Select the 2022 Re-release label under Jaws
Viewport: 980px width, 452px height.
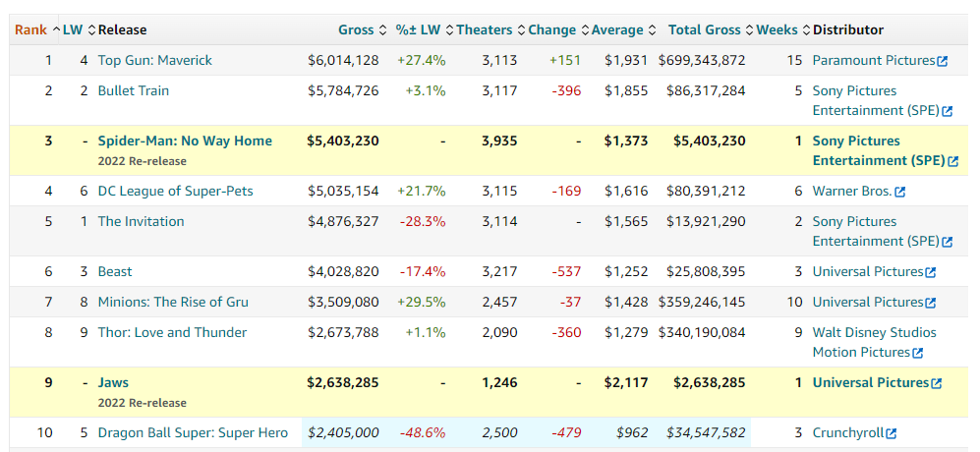point(142,403)
